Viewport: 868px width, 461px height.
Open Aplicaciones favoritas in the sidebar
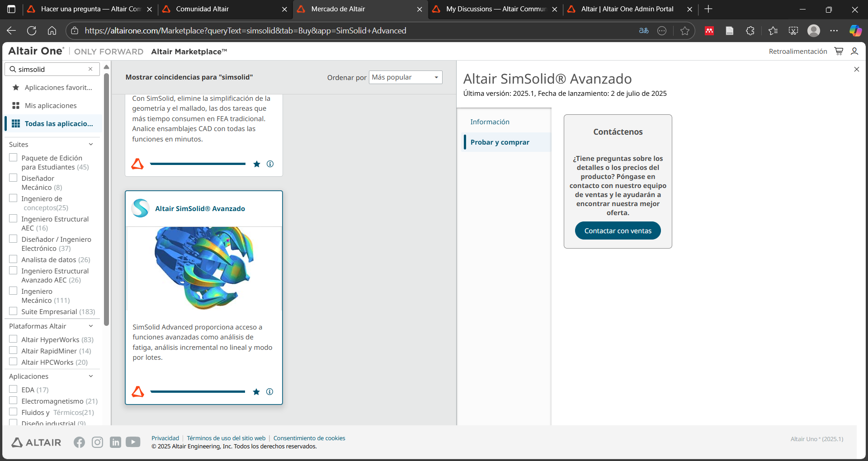[52, 88]
